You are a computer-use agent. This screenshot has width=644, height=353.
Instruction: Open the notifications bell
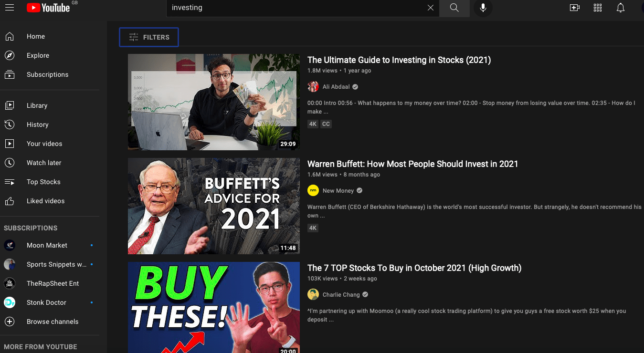[x=621, y=8]
